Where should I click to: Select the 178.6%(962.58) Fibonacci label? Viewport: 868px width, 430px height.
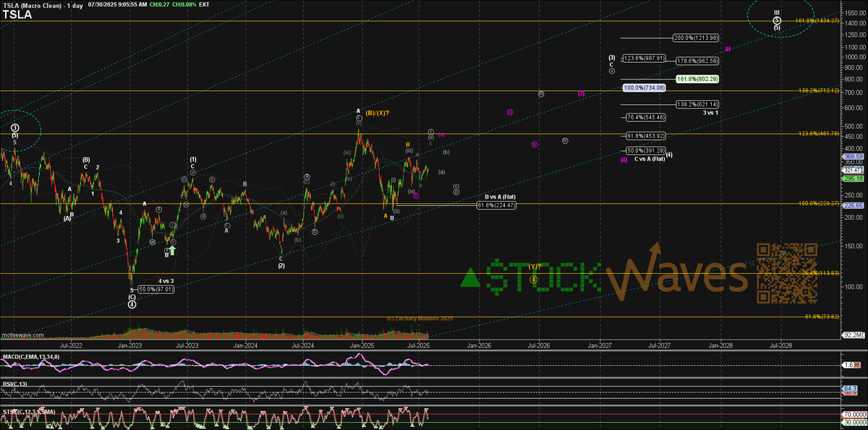point(696,61)
